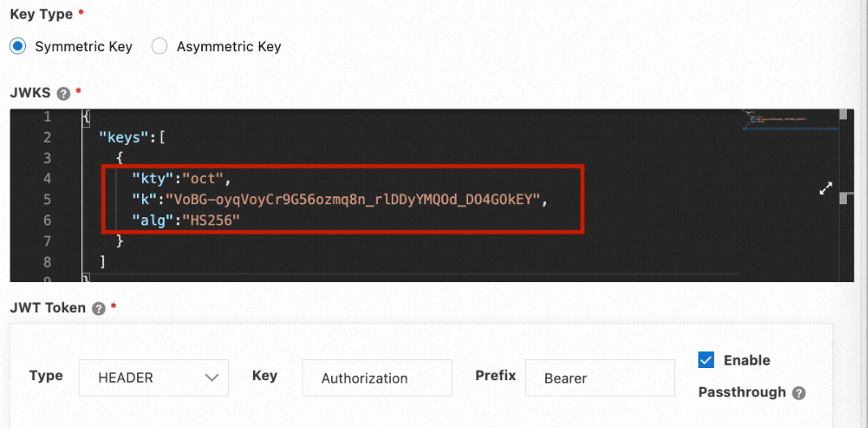Focus the Prefix field containing Bearer
Image resolution: width=868 pixels, height=428 pixels.
click(599, 378)
